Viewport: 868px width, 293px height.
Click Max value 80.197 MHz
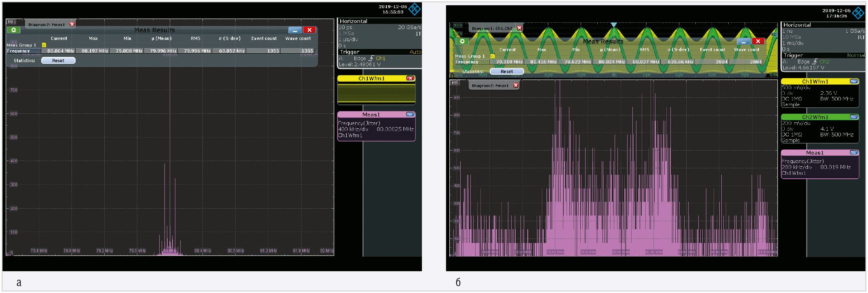point(92,51)
